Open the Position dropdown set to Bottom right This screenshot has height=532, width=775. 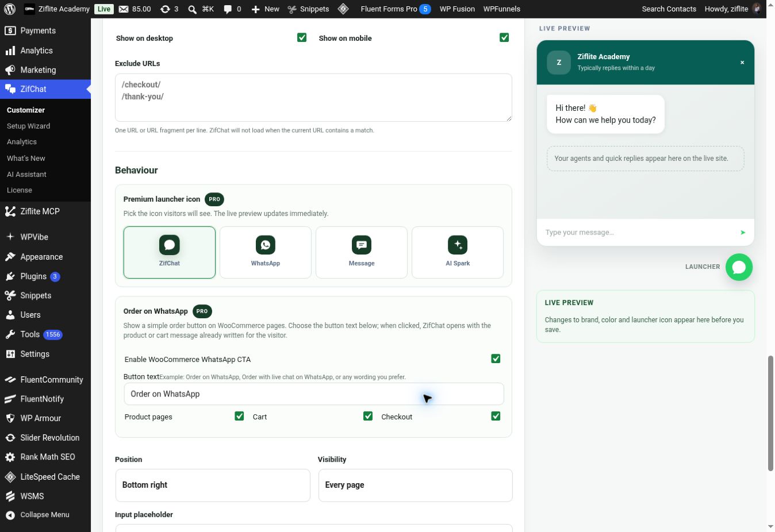213,485
